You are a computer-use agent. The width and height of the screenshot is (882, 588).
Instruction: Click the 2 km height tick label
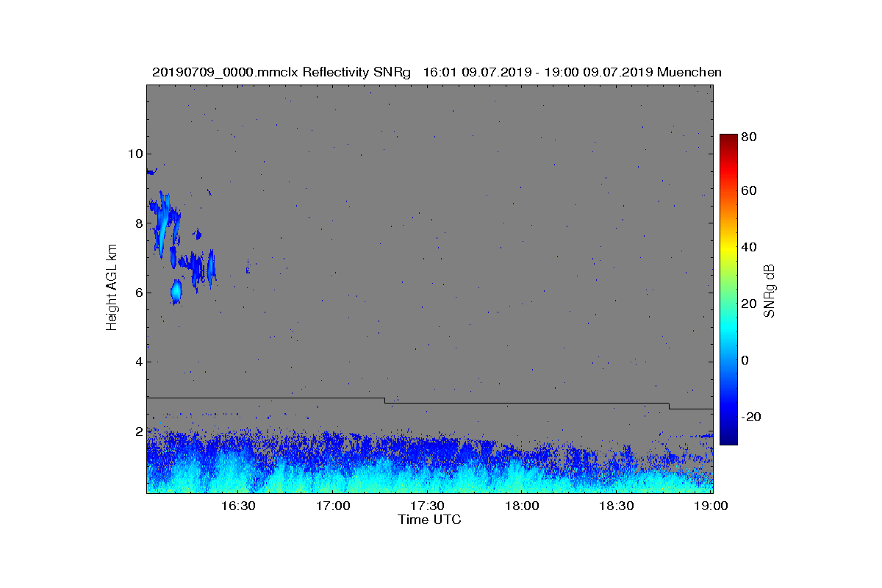pos(137,431)
